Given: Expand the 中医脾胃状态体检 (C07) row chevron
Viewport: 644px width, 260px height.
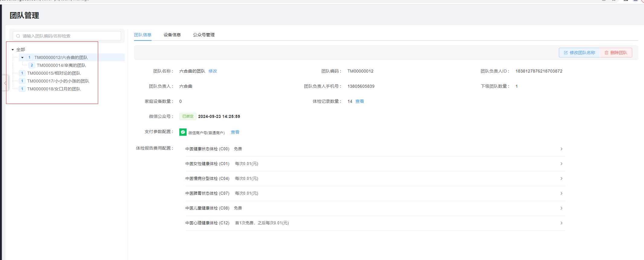Looking at the screenshot, I should tap(561, 193).
